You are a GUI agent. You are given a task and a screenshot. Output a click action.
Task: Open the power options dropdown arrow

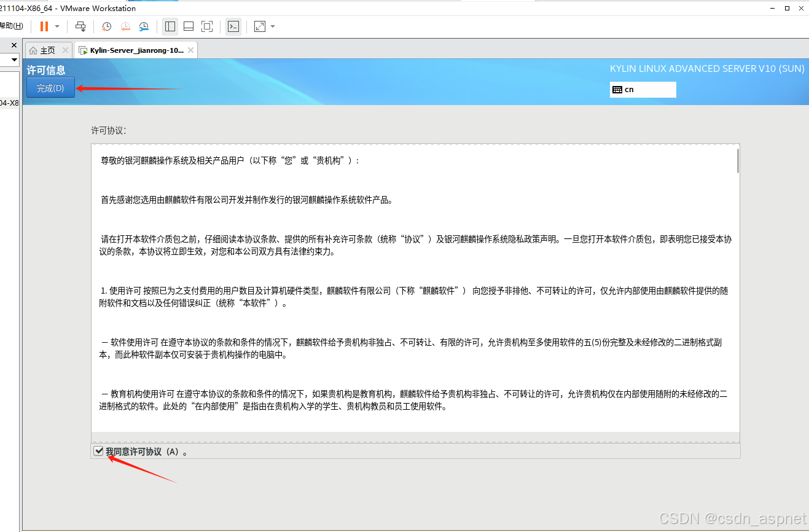[57, 26]
